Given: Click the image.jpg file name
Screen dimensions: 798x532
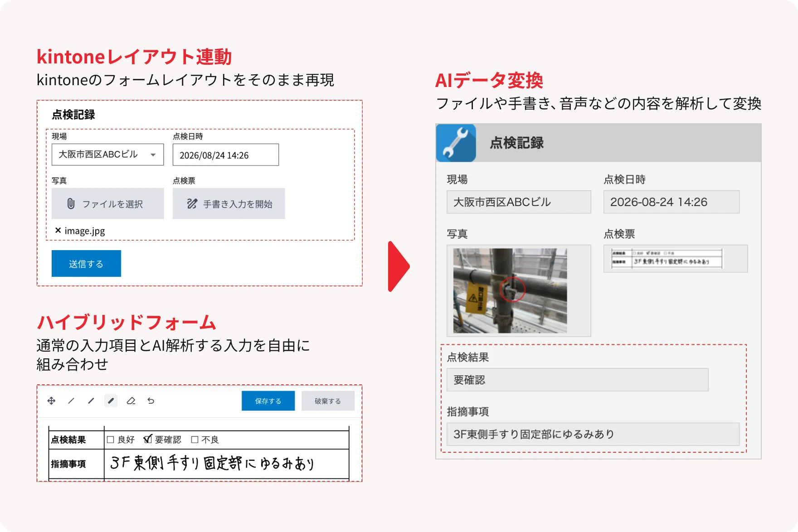Looking at the screenshot, I should pyautogui.click(x=85, y=231).
